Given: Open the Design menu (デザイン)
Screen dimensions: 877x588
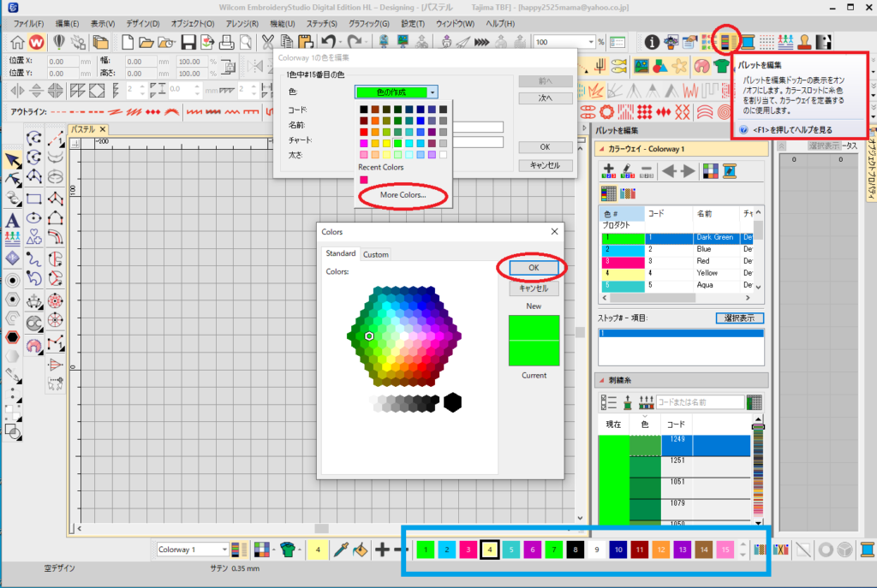Looking at the screenshot, I should coord(143,23).
